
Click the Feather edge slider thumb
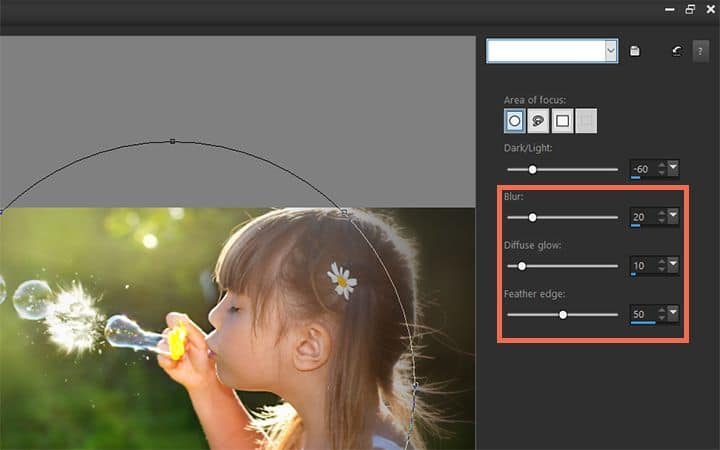[x=563, y=315]
